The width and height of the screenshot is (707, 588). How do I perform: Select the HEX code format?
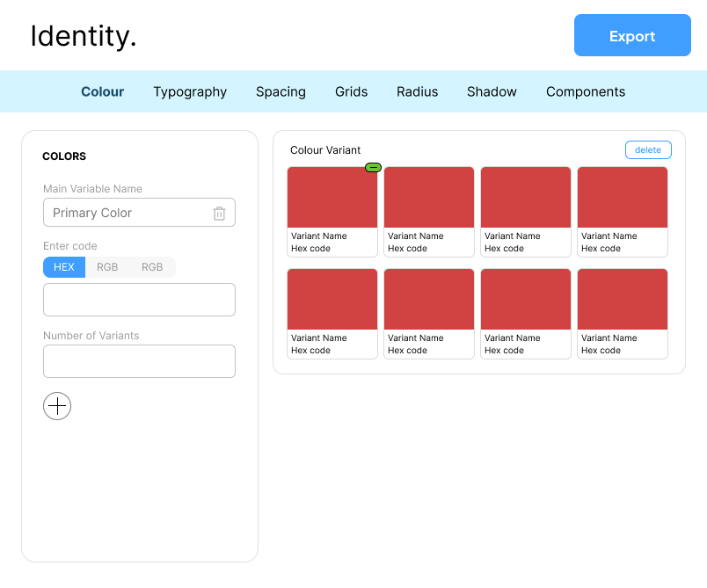coord(64,267)
